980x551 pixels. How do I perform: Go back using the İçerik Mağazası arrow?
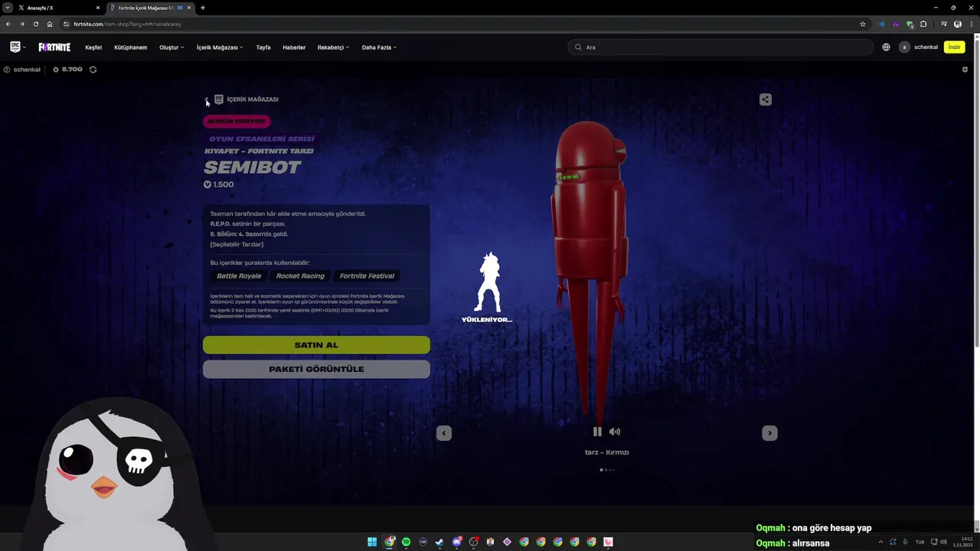click(x=207, y=99)
